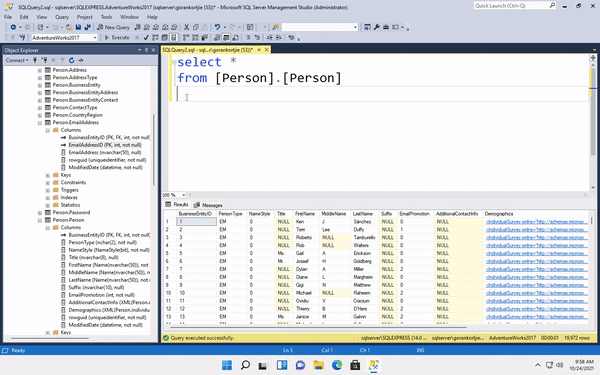The image size is (600, 375).
Task: Click the Open File folder icon
Action: (x=69, y=27)
